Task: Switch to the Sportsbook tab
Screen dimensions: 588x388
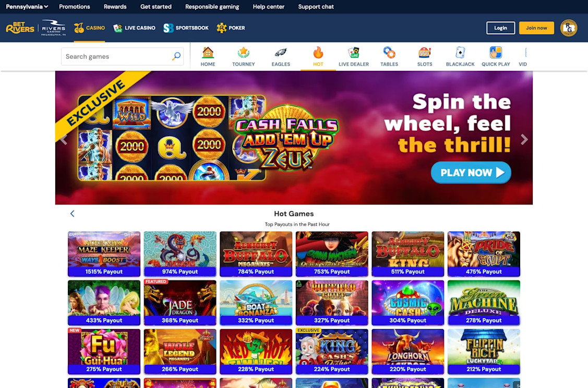Action: [x=186, y=28]
